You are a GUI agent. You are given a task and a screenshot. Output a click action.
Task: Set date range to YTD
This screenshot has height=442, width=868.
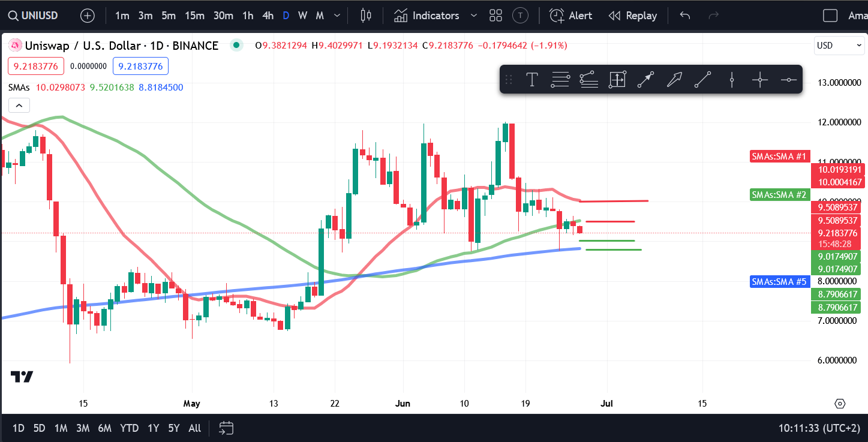tap(129, 428)
